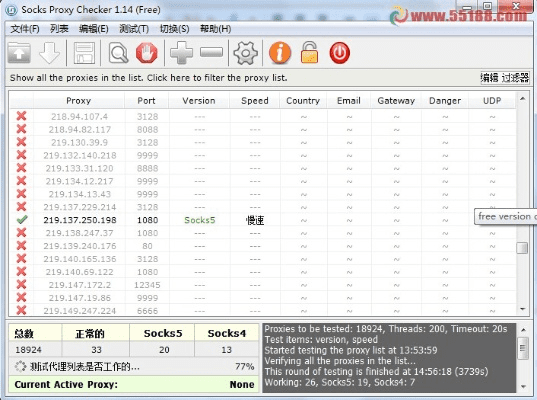Open the 测试(T) menu

point(134,29)
